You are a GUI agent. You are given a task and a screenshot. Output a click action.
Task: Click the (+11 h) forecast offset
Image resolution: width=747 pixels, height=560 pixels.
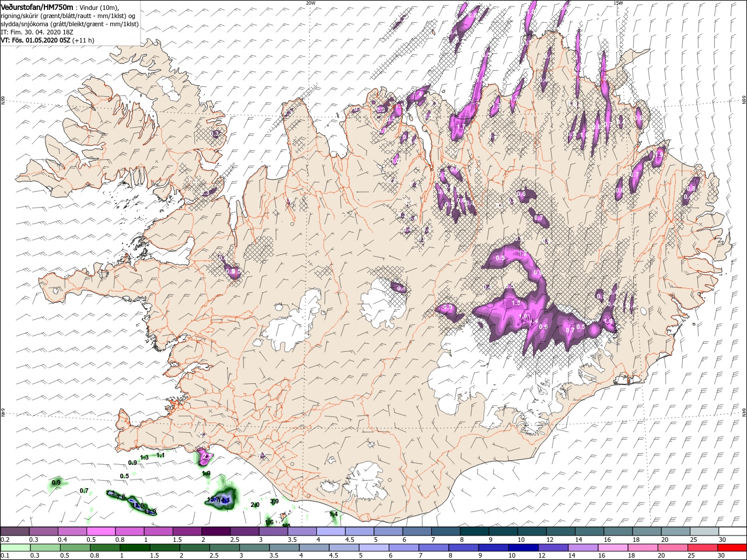tap(83, 40)
